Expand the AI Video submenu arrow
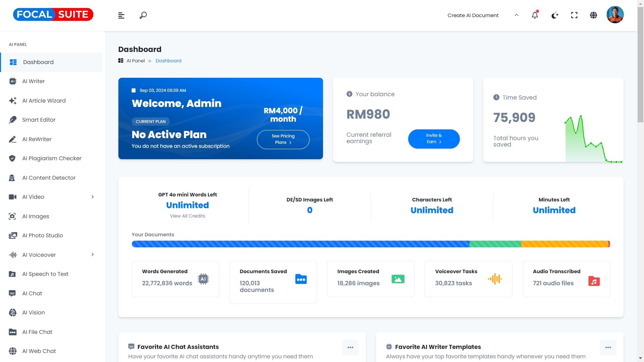Viewport: 644px width, 362px height. pos(93,197)
